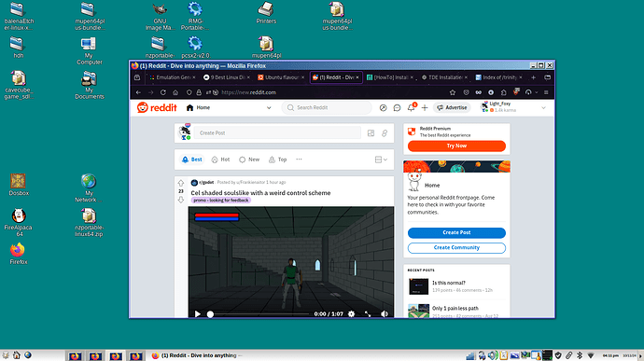
Task: Open My Computer desktop icon
Action: click(89, 51)
